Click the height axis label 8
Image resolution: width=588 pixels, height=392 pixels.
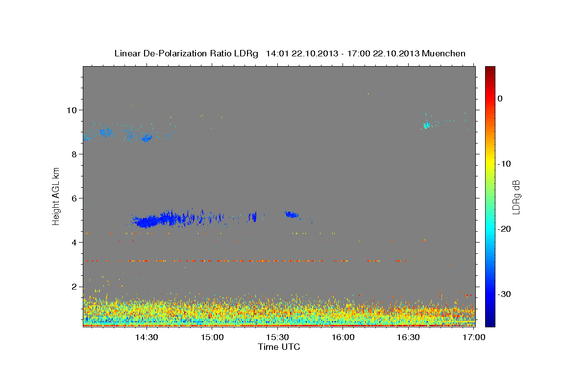pos(74,154)
